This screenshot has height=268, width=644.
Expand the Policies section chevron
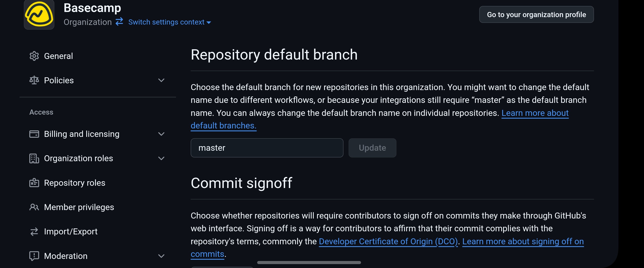pyautogui.click(x=161, y=80)
